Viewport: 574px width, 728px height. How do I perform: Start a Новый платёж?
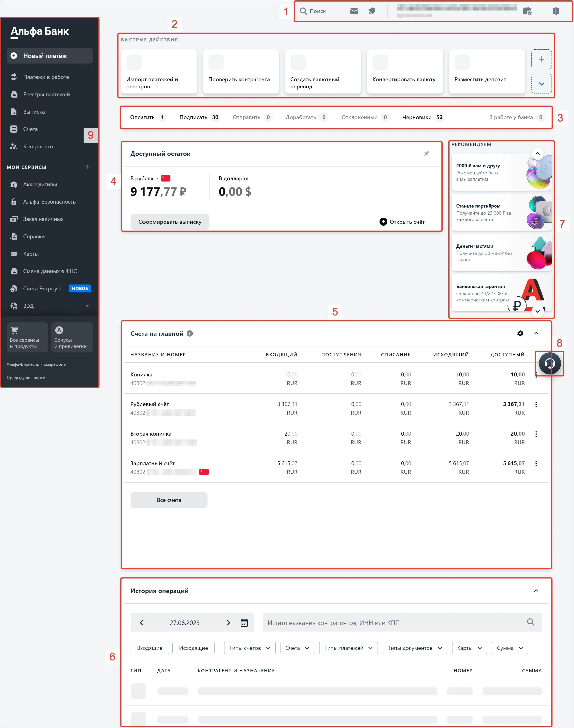tap(50, 56)
